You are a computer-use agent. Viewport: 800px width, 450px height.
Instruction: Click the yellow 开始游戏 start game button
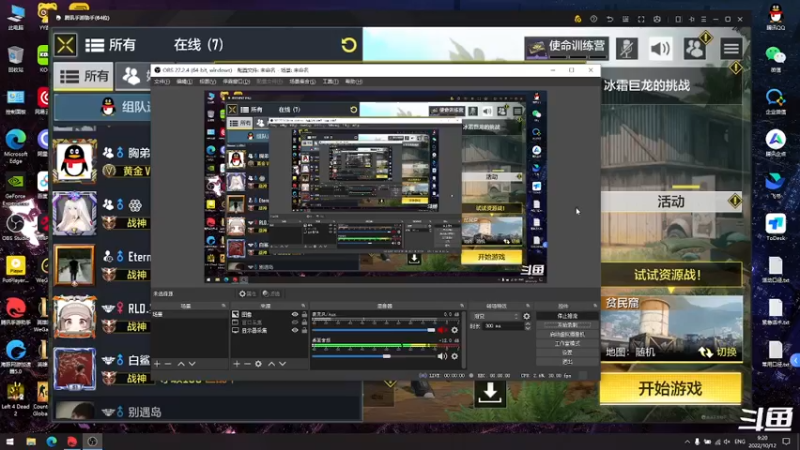point(670,389)
